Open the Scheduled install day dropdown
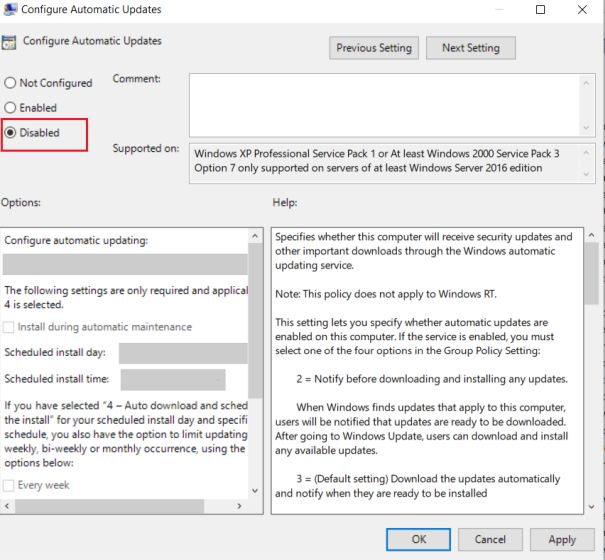 point(183,353)
